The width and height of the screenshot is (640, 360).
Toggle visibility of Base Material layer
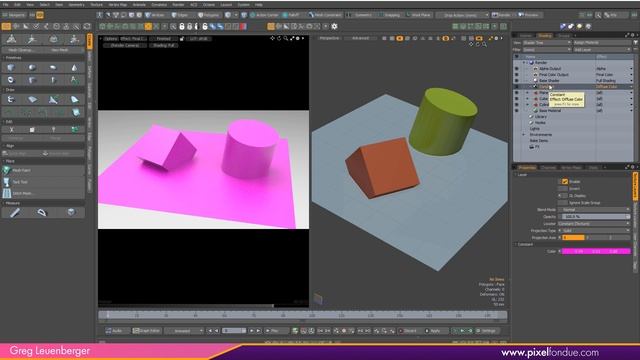517,110
